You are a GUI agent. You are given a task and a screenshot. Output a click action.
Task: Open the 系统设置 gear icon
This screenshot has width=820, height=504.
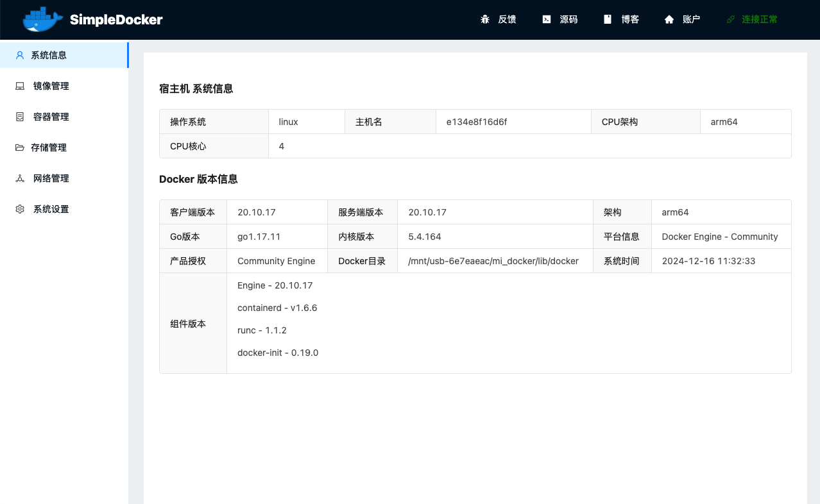19,209
